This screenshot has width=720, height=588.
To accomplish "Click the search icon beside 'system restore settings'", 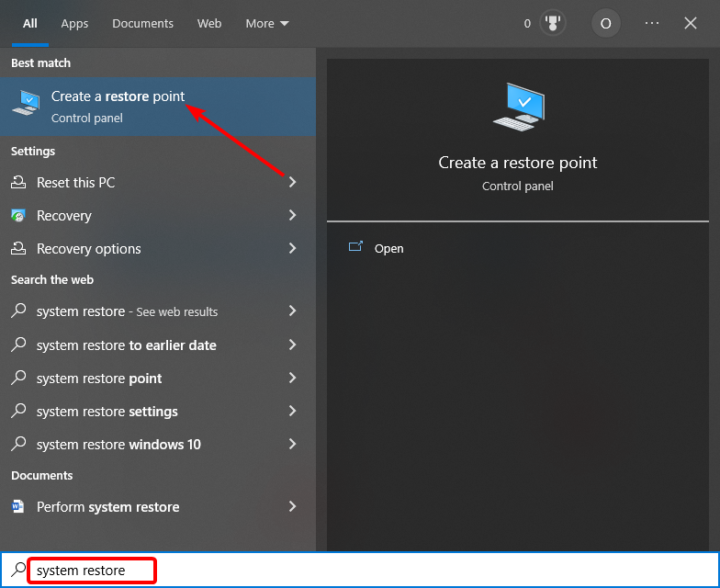I will point(18,411).
